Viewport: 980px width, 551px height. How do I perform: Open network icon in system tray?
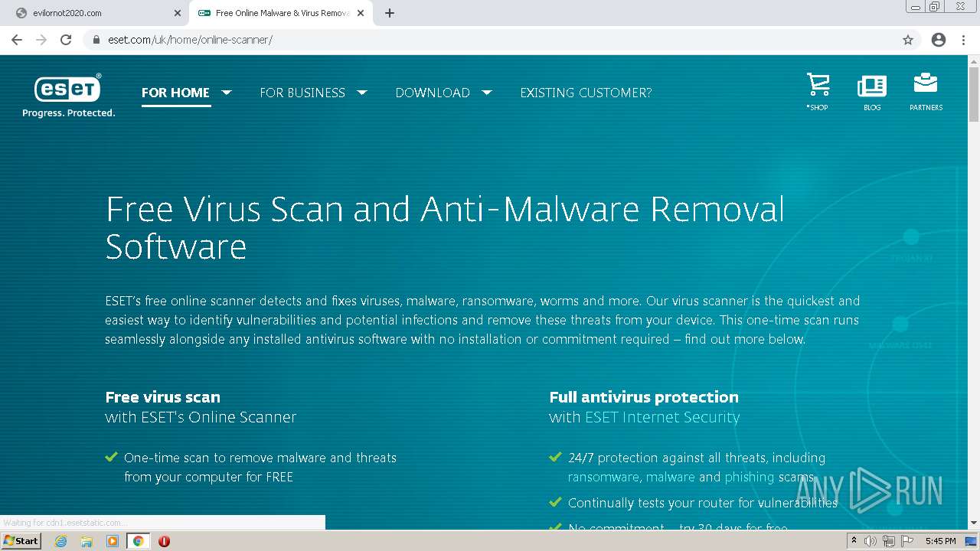[888, 541]
